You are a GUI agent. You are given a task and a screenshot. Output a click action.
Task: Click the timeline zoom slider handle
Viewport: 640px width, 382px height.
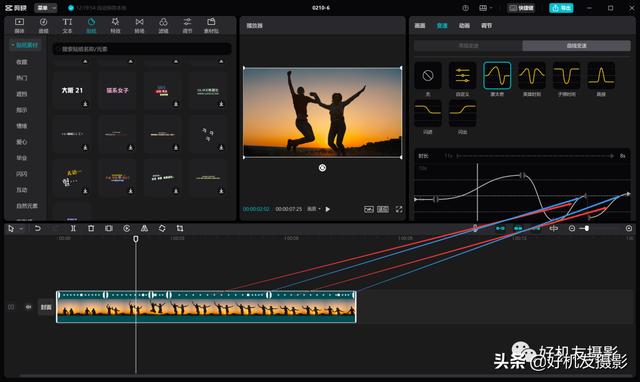click(587, 229)
